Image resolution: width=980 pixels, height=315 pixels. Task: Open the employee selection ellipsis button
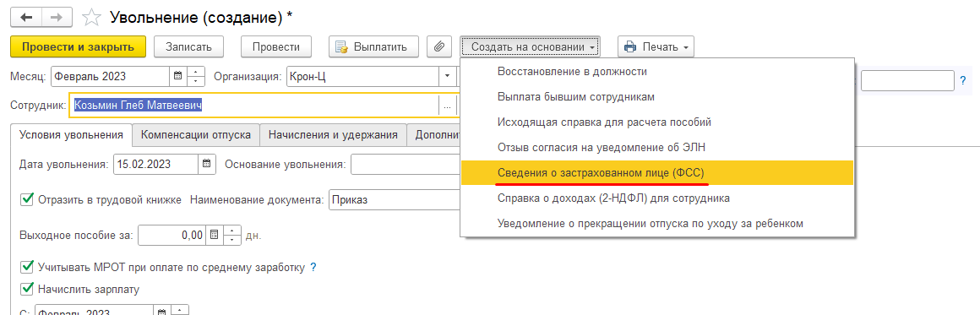coord(447,106)
